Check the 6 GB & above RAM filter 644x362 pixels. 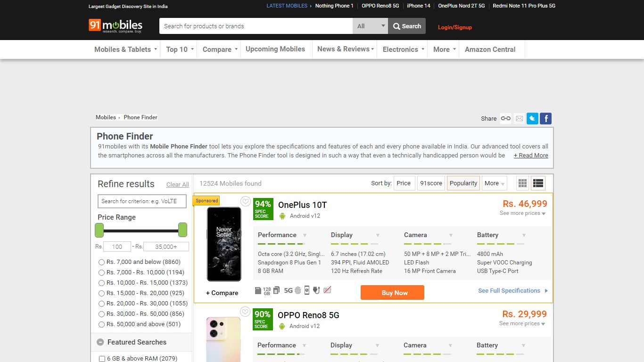click(102, 359)
